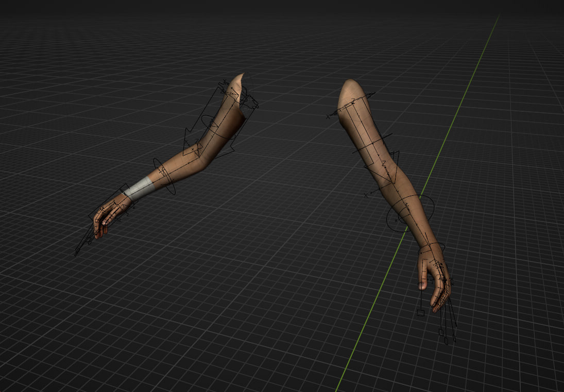
Task: Select the thumb of the right hand
Action: [x=421, y=283]
